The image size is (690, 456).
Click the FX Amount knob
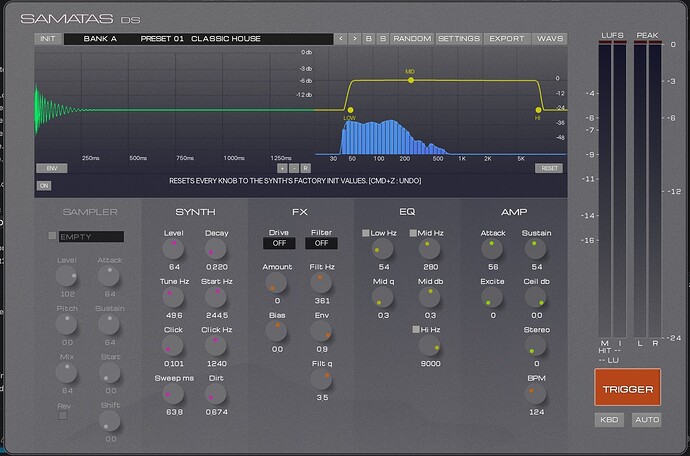(x=276, y=283)
